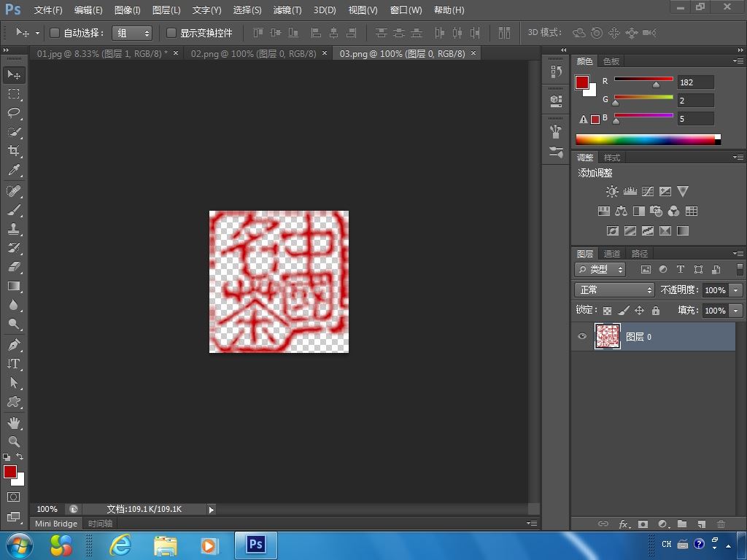Click the Brightness/Contrast adjustment icon
747x560 pixels.
(612, 192)
